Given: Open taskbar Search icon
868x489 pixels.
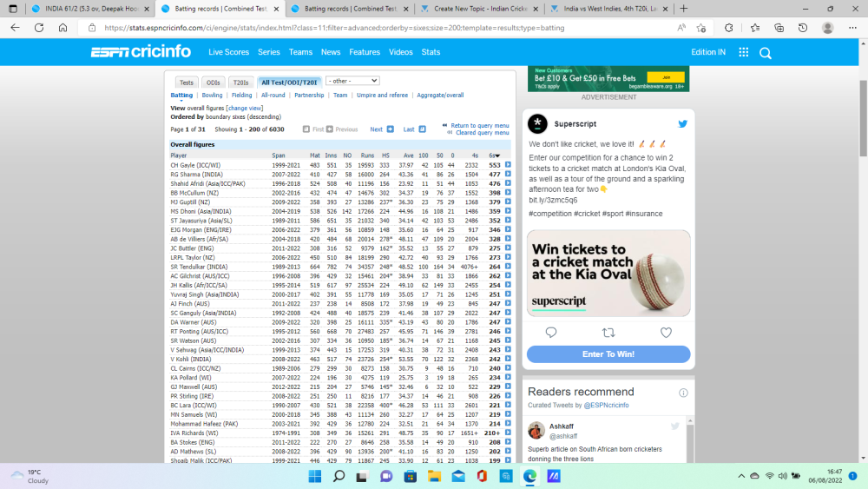Looking at the screenshot, I should tap(339, 476).
